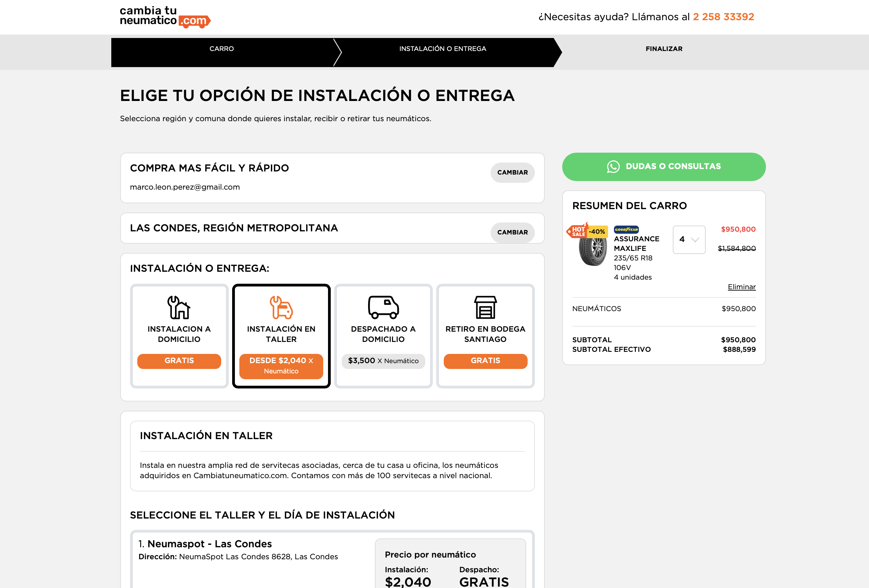Open the tire quantity dropdown

click(x=689, y=240)
